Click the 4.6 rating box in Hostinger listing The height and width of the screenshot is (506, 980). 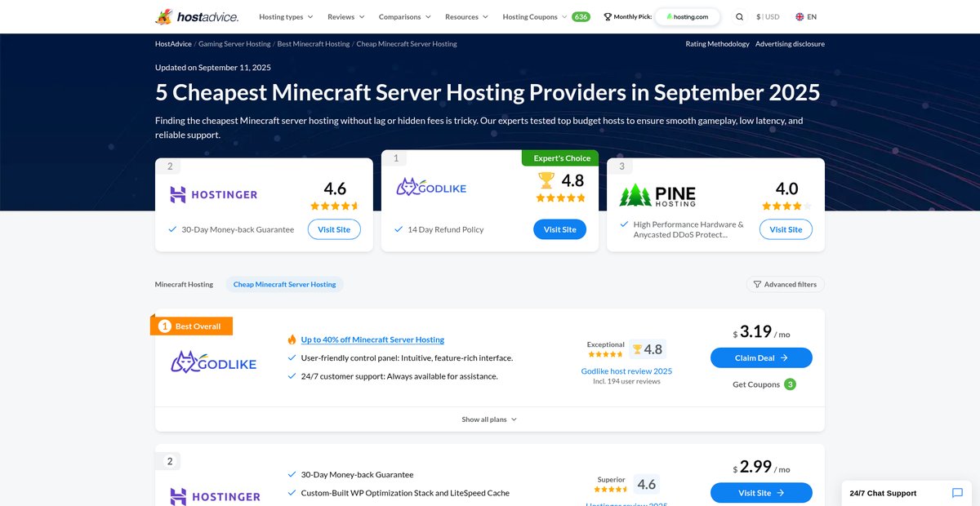click(x=646, y=485)
